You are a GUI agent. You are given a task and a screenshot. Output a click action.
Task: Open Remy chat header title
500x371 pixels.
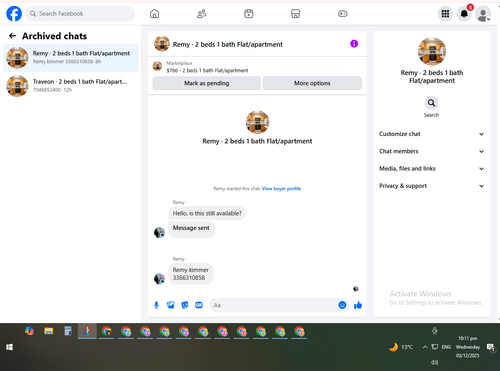(x=227, y=44)
